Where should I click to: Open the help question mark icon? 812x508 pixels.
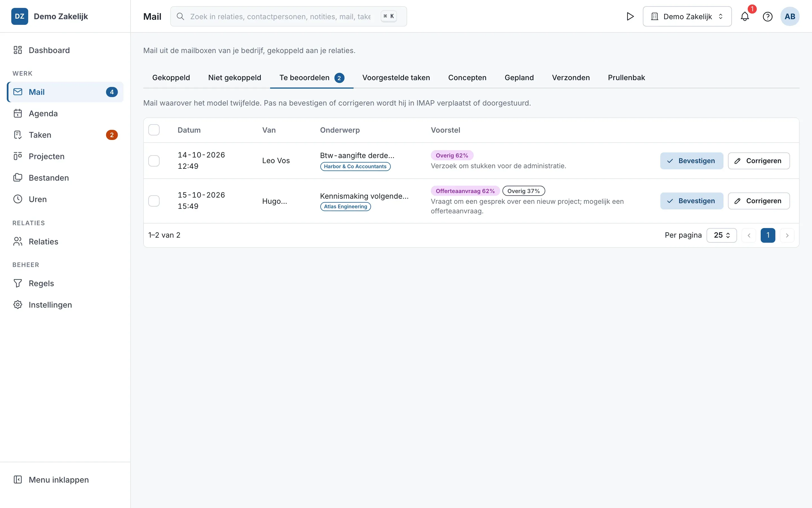click(x=767, y=16)
